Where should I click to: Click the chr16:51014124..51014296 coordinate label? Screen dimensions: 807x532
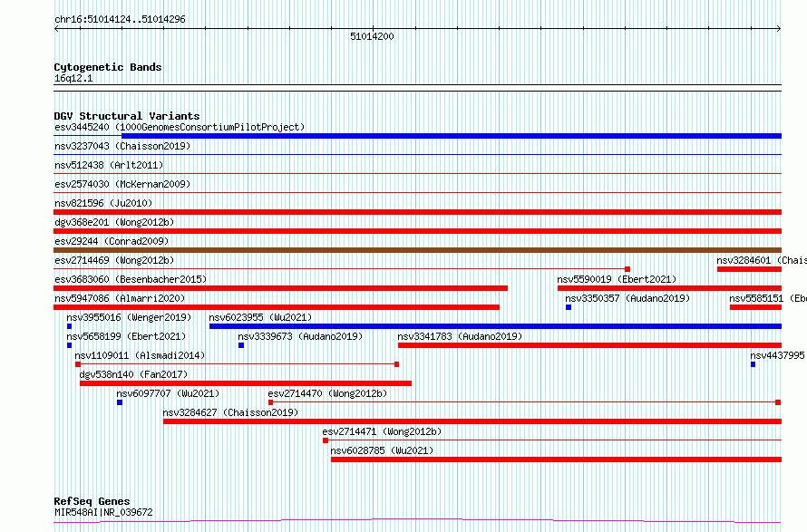point(120,20)
